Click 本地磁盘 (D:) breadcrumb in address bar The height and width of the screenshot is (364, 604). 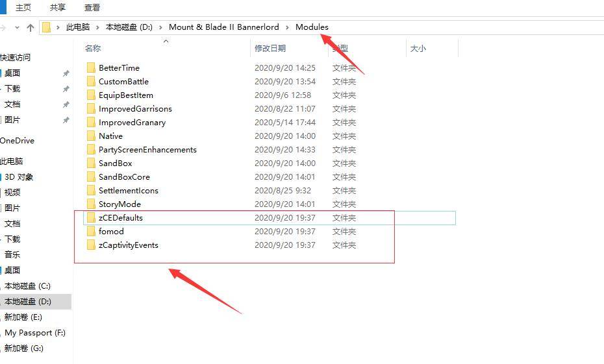pos(129,27)
